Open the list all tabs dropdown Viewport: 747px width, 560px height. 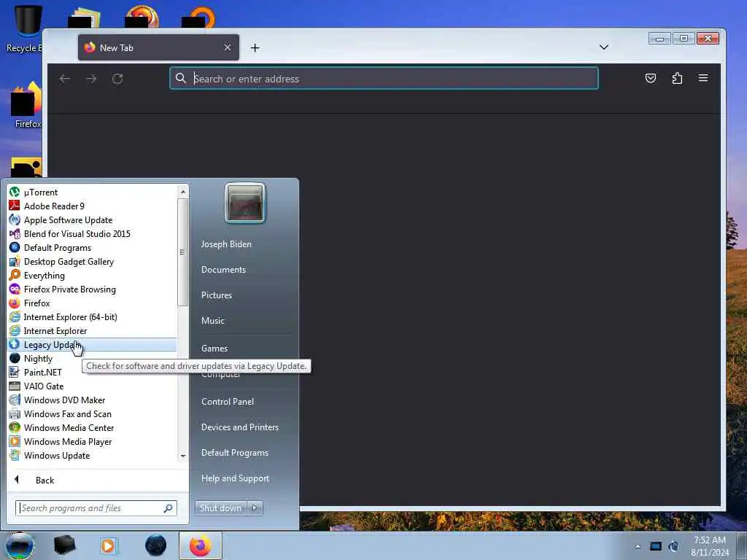[x=603, y=47]
